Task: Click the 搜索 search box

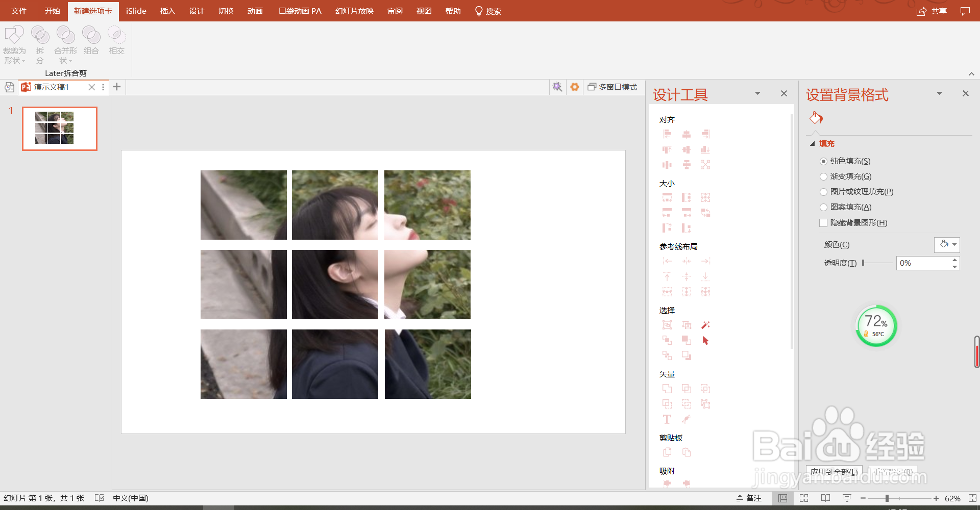Action: coord(488,11)
